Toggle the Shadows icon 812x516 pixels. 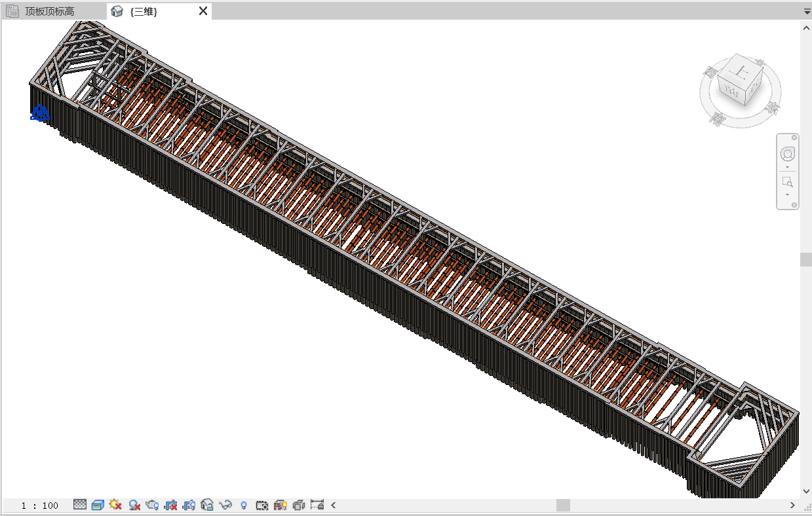(134, 505)
